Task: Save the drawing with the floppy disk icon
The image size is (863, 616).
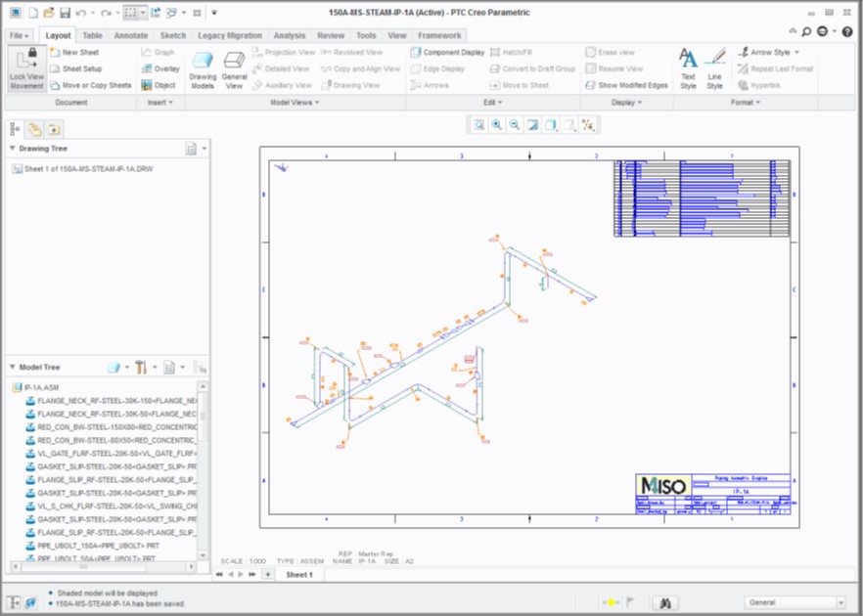Action: click(x=65, y=12)
